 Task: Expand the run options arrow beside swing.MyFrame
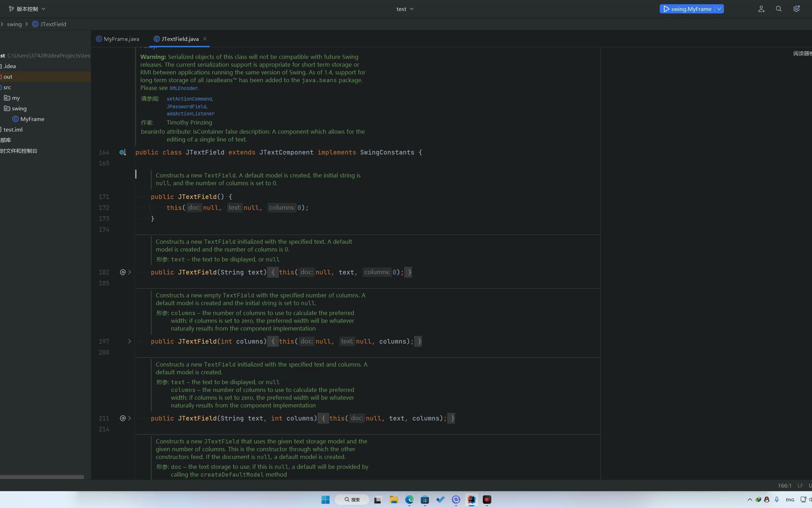click(x=719, y=9)
